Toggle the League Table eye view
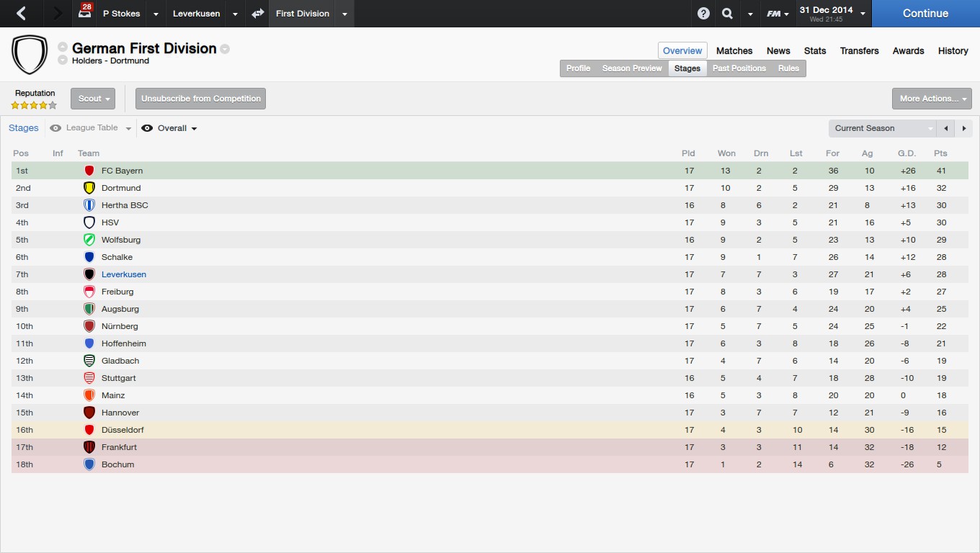The height and width of the screenshot is (553, 980). (x=55, y=128)
